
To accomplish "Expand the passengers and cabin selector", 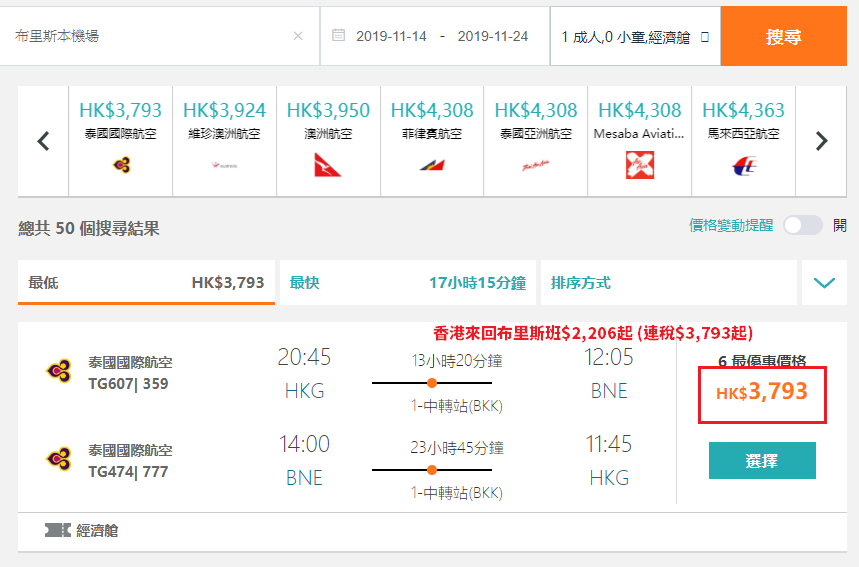I will [x=635, y=37].
